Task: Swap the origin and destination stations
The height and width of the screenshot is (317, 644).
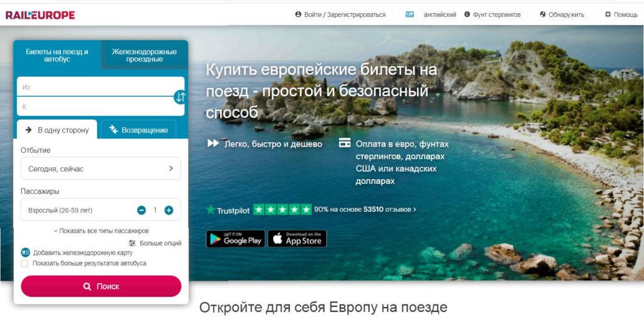Action: (180, 97)
